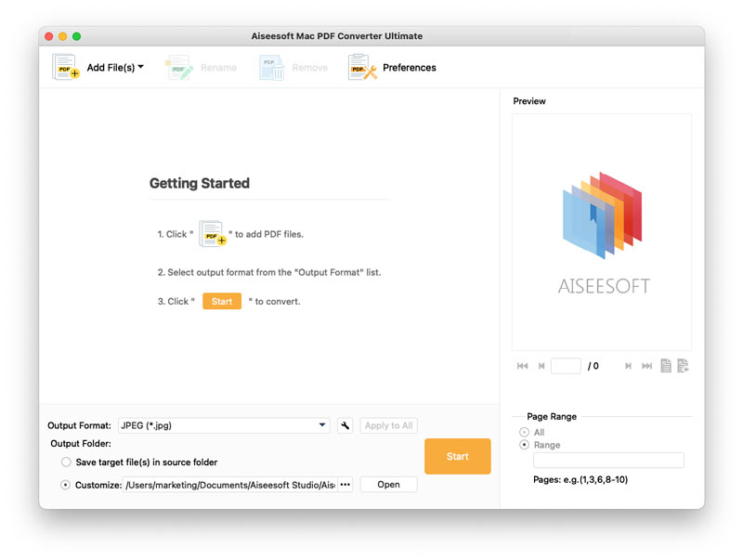
Task: Select the Range page option
Action: pos(524,445)
